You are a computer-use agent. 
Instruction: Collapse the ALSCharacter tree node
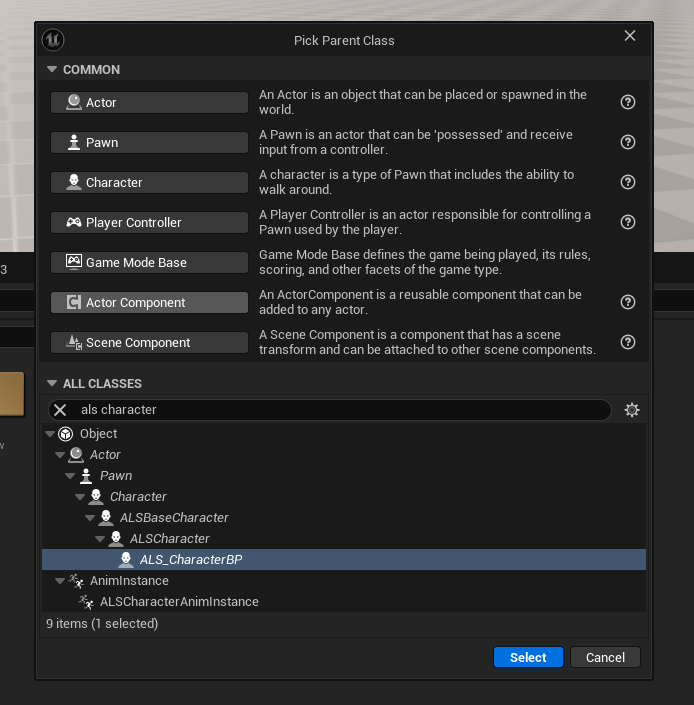click(100, 539)
